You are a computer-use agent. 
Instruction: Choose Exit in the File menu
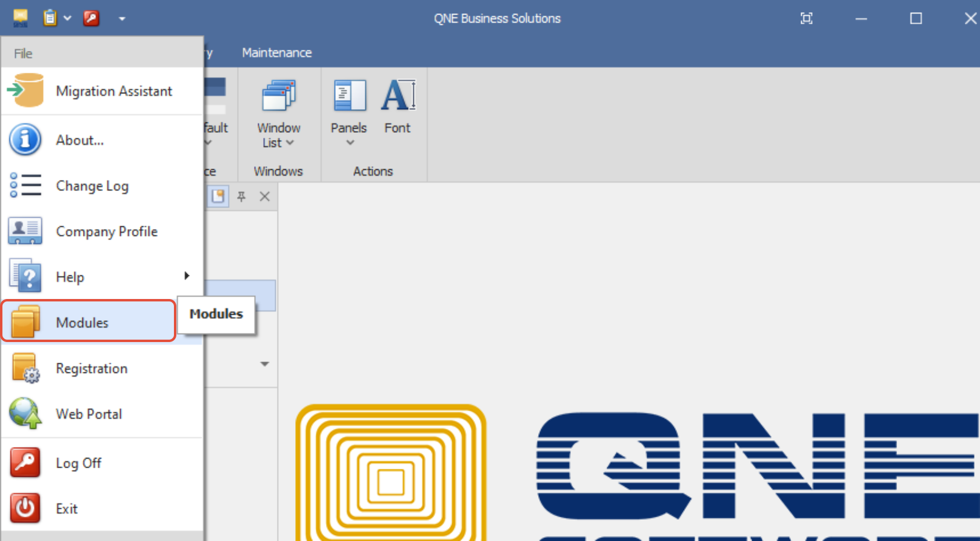point(102,508)
